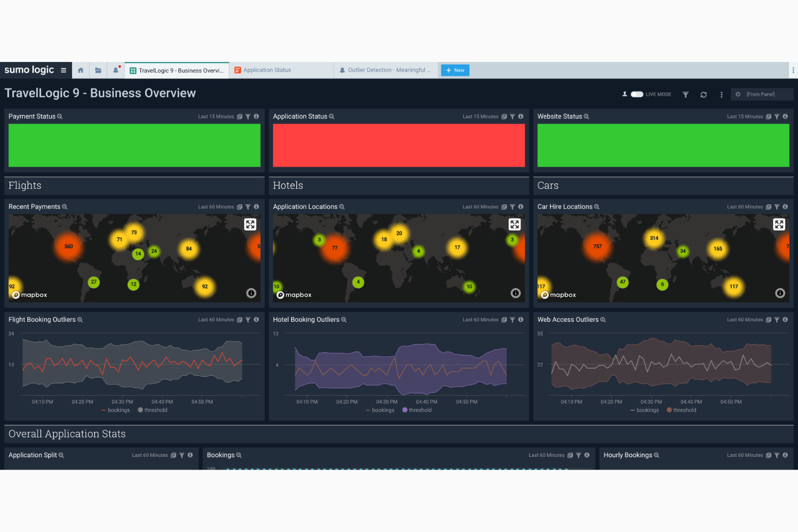
Task: Open the filter icon in the top dashboard toolbar
Action: 685,94
